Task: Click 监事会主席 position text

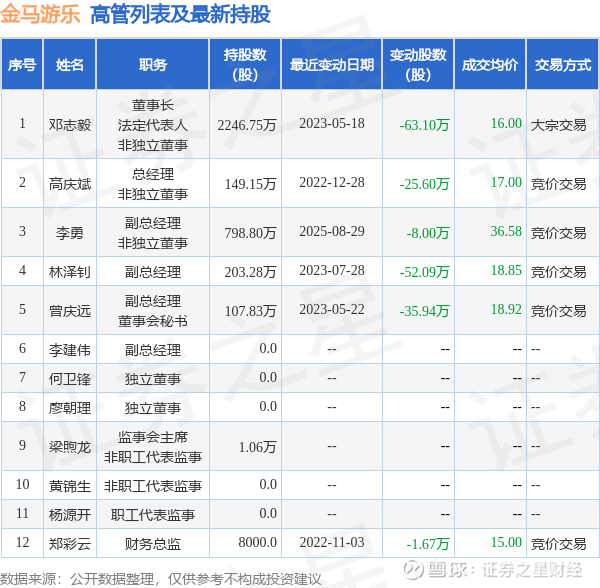Action: pos(153,437)
